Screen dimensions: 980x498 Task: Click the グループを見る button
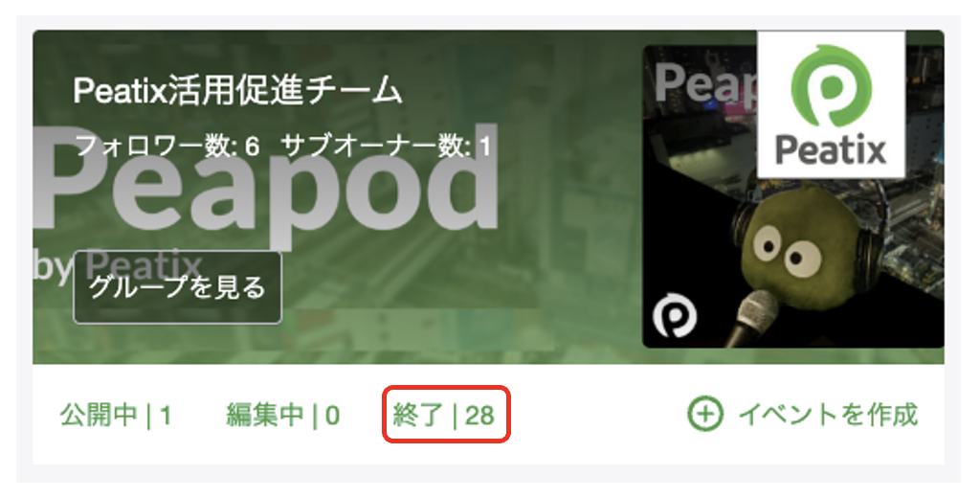[x=177, y=287]
